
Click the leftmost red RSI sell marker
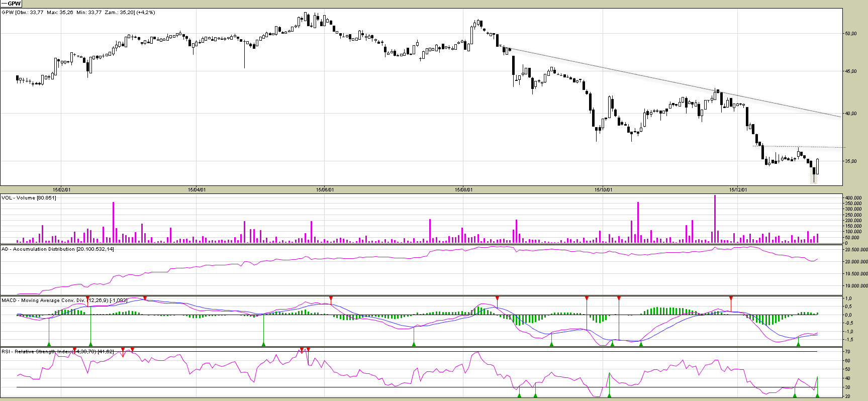pyautogui.click(x=74, y=349)
